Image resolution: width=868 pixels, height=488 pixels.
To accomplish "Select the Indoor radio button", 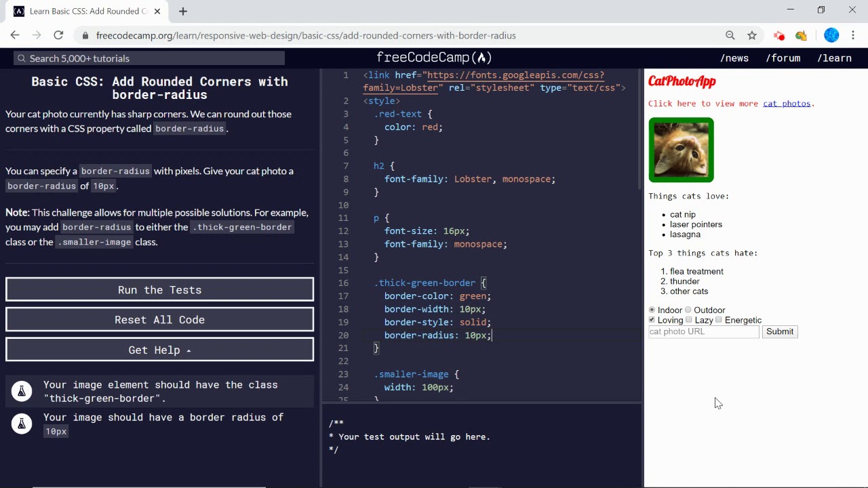I will point(652,310).
